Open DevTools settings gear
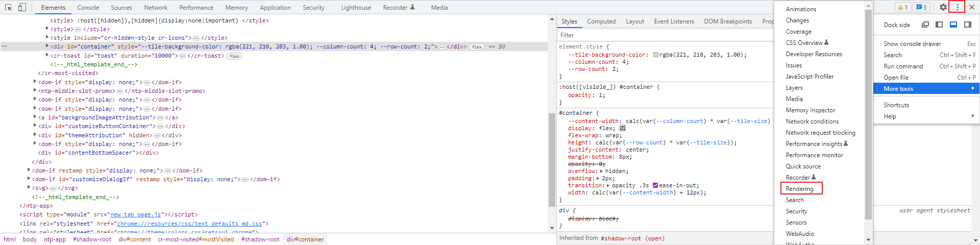Viewport: 980px width, 245px height. tap(943, 7)
